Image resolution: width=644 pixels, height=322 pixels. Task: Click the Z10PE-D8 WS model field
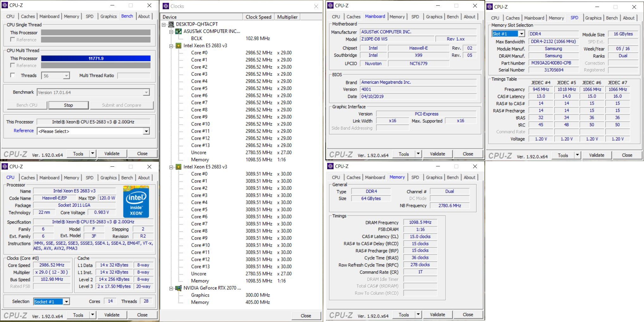pos(397,39)
